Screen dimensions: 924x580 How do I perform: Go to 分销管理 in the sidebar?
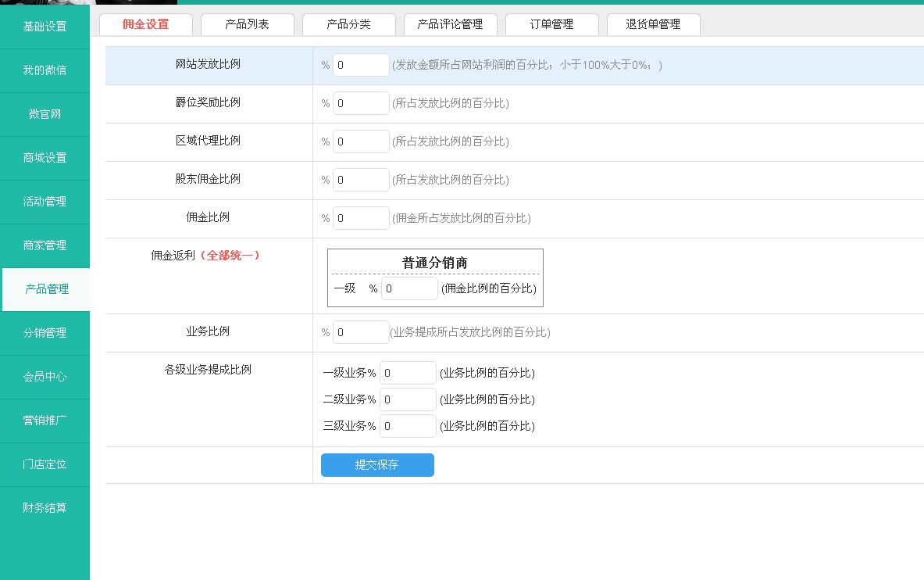click(x=45, y=333)
